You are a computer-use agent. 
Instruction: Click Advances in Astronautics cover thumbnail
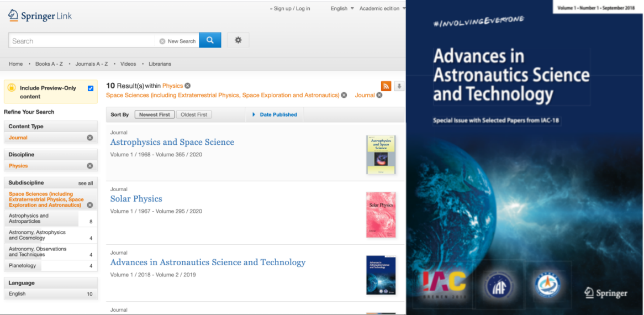point(381,275)
